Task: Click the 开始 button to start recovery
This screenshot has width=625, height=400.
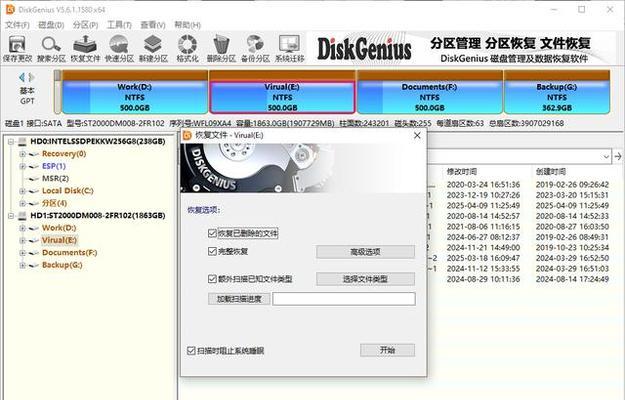Action: [387, 350]
